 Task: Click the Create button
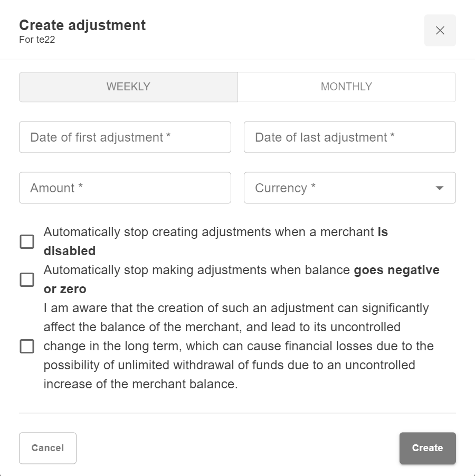click(x=427, y=448)
